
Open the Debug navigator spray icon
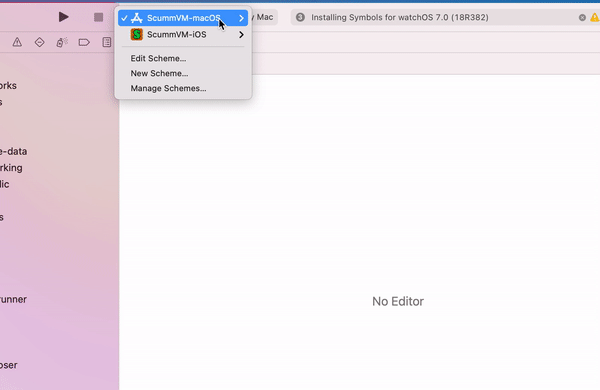tap(62, 42)
